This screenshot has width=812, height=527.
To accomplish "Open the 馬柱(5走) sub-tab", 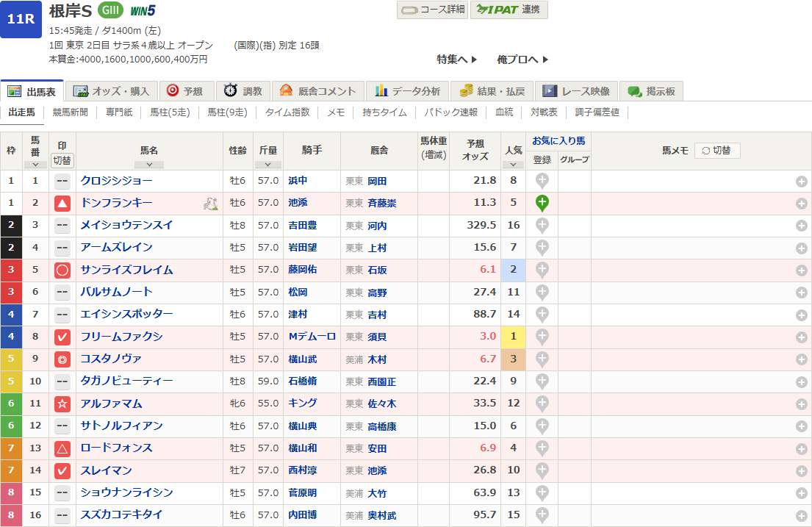I will (170, 112).
